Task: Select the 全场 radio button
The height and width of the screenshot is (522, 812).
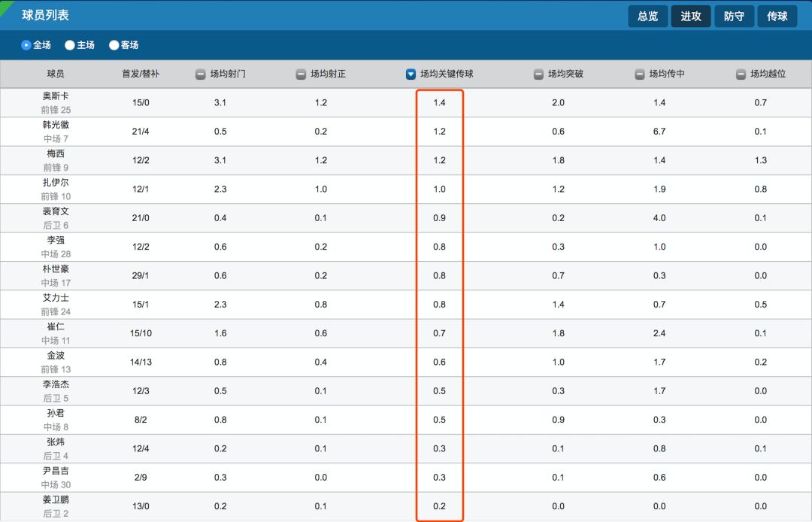Action: tap(26, 45)
